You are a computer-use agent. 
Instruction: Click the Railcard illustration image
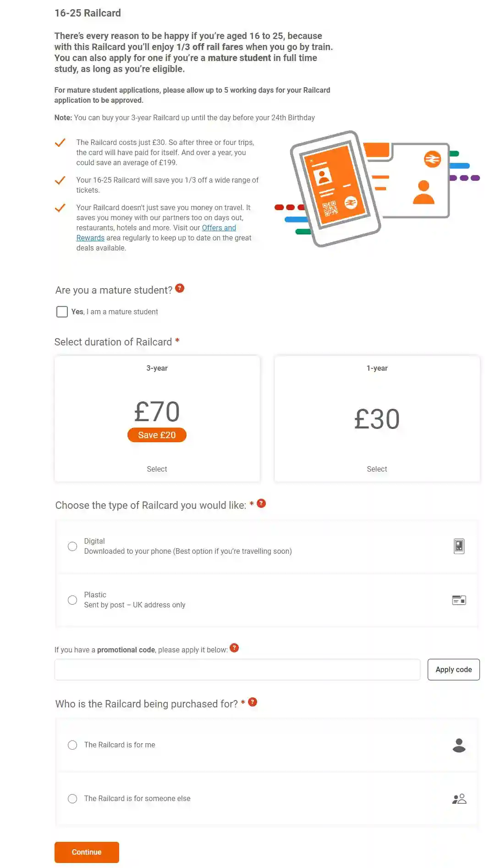(376, 188)
